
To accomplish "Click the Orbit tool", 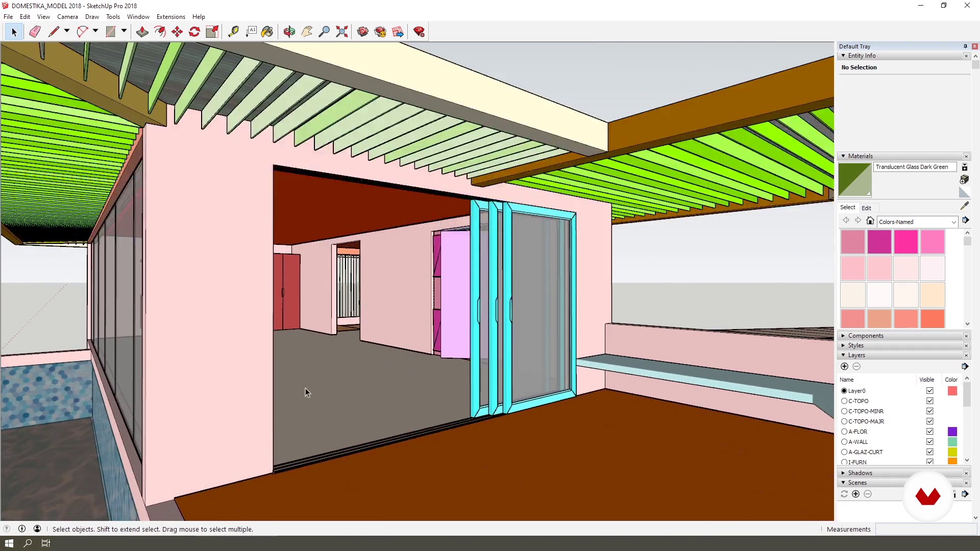I will (289, 32).
